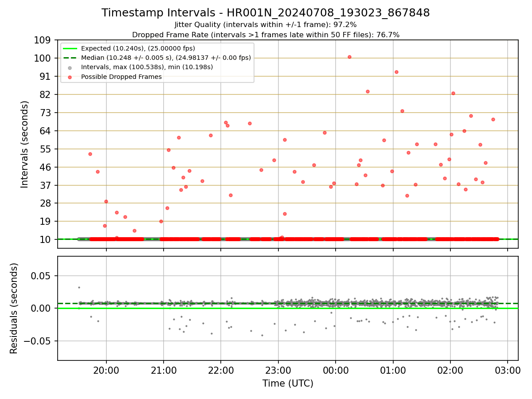Click the '20:00' x-axis tick label
Viewport: 532px width, 399px height.
106,370
